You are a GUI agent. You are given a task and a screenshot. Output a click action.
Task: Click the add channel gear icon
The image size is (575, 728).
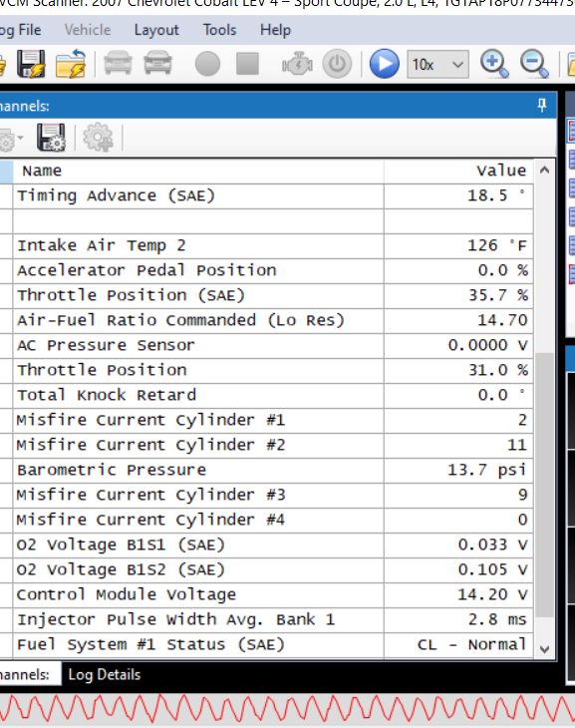coord(98,138)
